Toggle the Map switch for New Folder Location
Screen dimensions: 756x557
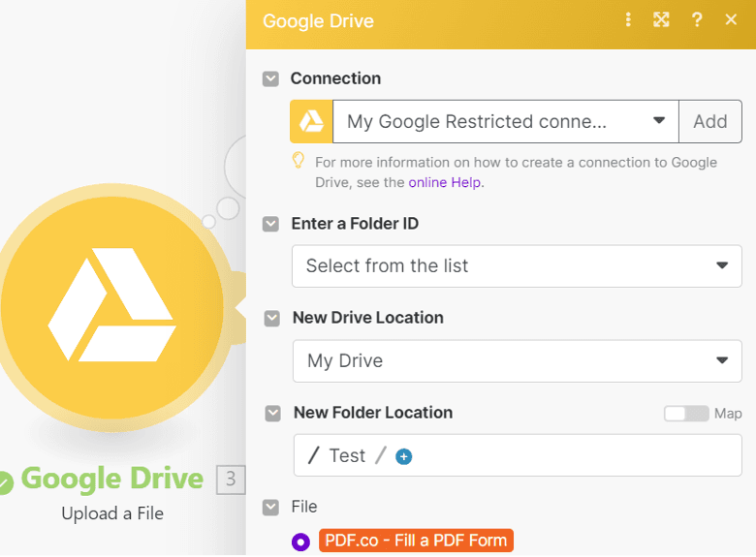686,414
